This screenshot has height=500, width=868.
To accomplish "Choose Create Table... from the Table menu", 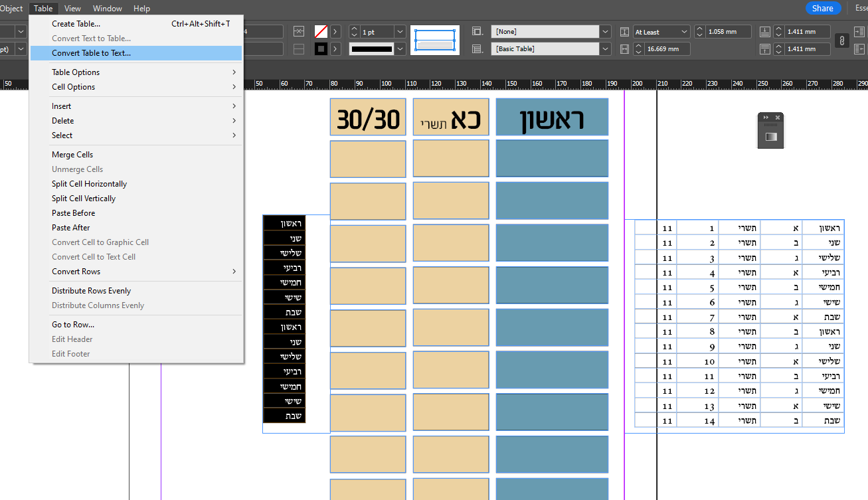I will tap(136, 24).
